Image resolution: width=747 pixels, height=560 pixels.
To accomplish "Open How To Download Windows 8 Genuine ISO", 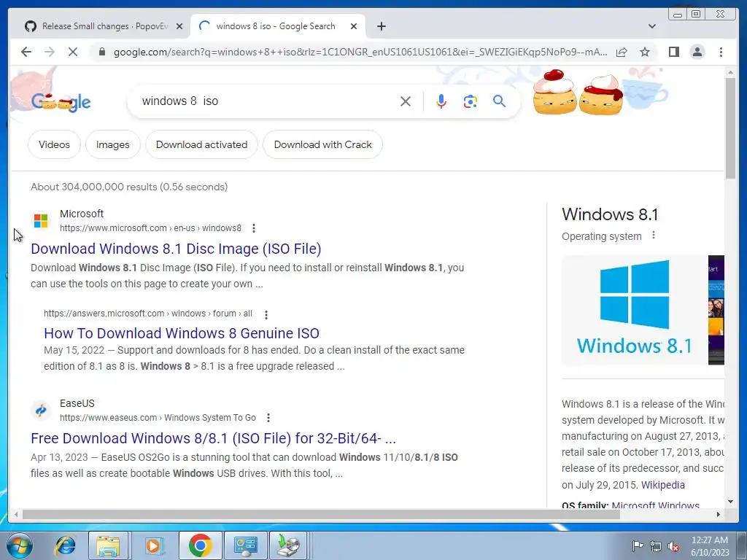I will tap(182, 332).
